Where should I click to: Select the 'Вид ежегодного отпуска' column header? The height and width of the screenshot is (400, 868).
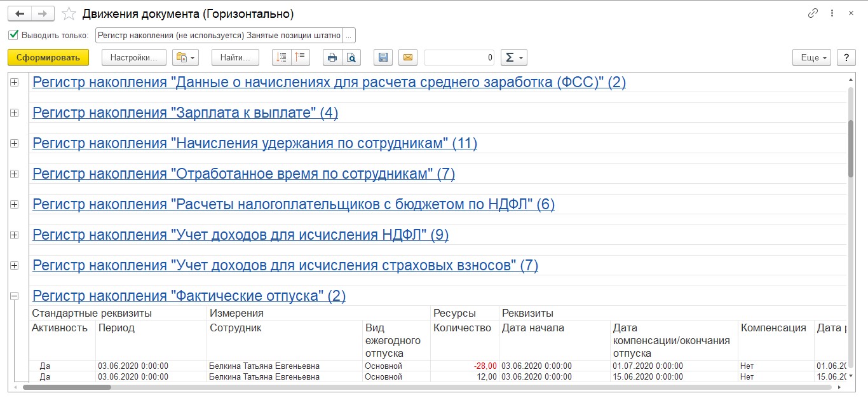pyautogui.click(x=395, y=340)
